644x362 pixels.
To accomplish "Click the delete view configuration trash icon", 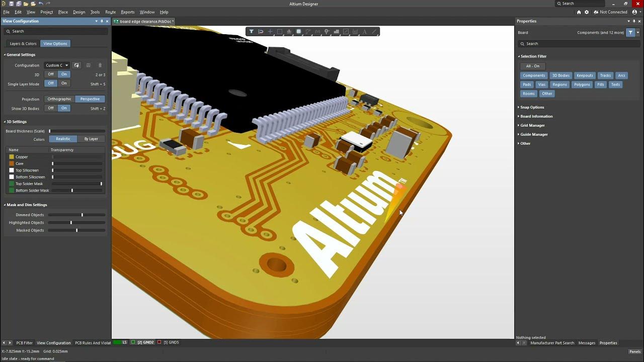I will pos(100,65).
